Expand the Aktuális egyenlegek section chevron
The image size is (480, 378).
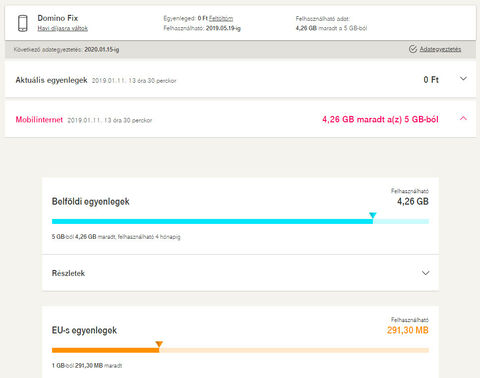pos(463,79)
